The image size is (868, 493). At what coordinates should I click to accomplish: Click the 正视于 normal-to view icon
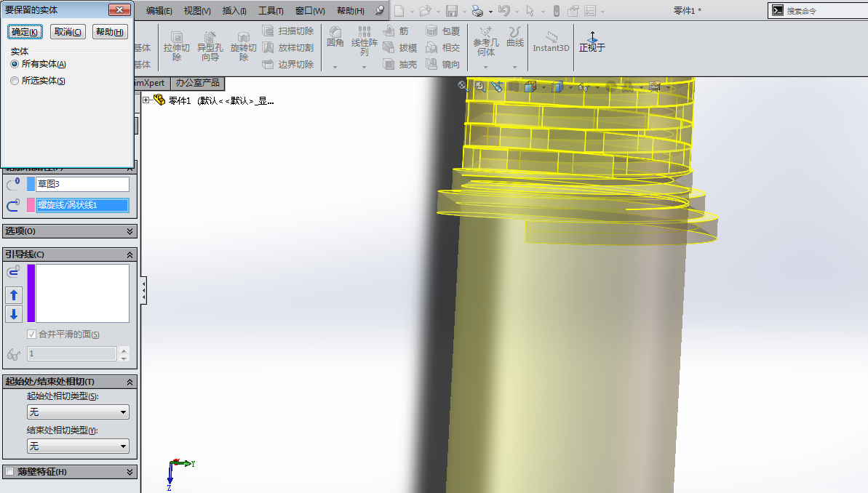point(592,42)
